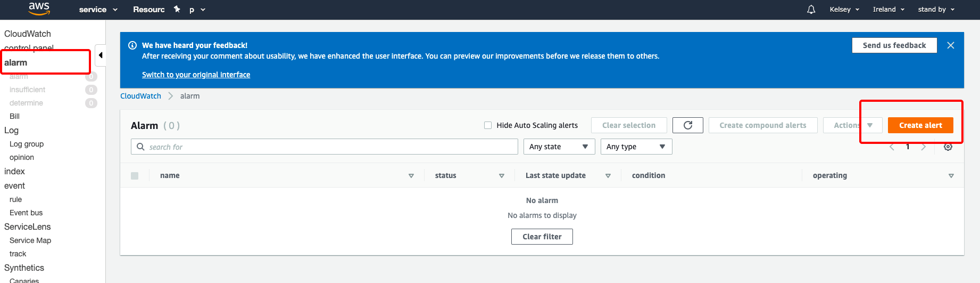The height and width of the screenshot is (283, 980).
Task: Open Synthetics in sidebar
Action: click(24, 268)
